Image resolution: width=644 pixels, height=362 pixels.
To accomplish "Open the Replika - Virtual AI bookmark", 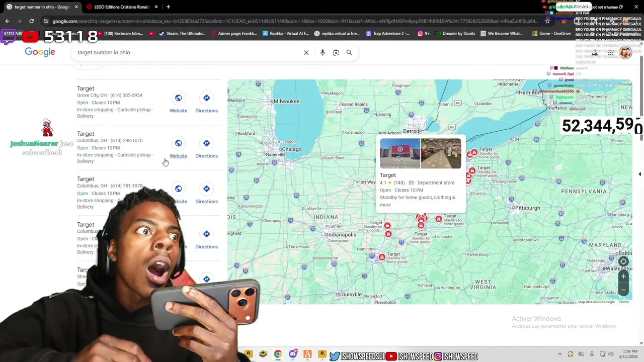I will [x=286, y=34].
